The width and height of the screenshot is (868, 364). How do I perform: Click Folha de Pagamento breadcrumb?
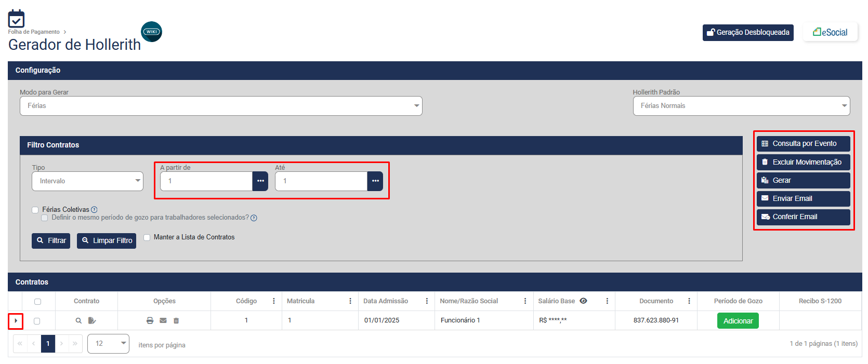pos(34,32)
